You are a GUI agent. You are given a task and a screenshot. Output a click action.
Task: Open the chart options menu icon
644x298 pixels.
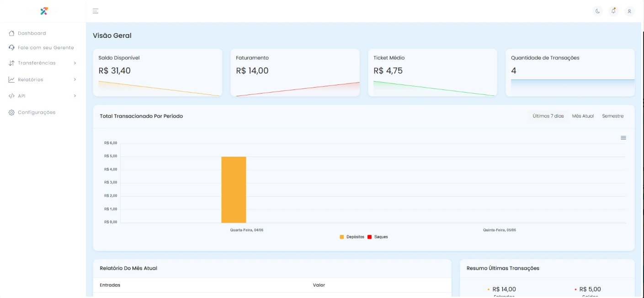(623, 138)
